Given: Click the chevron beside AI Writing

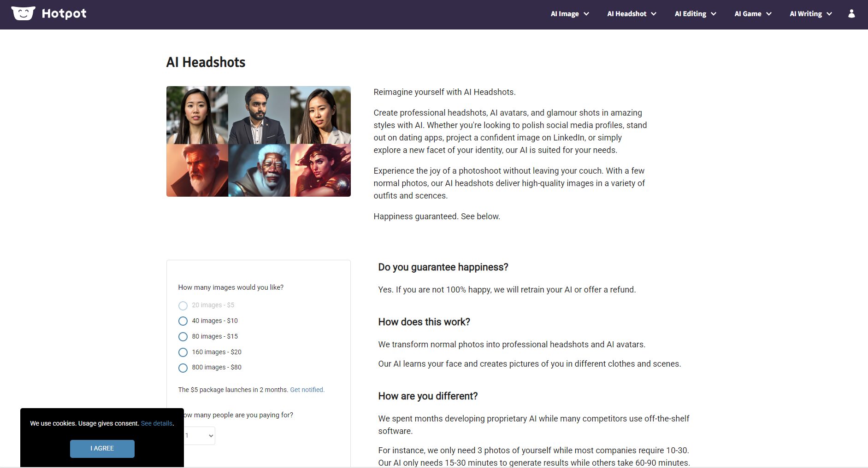Looking at the screenshot, I should click(829, 14).
